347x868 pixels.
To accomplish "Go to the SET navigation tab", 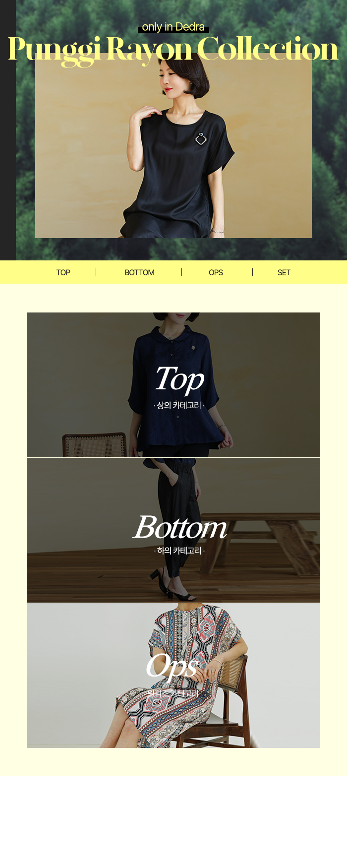I will tap(284, 272).
